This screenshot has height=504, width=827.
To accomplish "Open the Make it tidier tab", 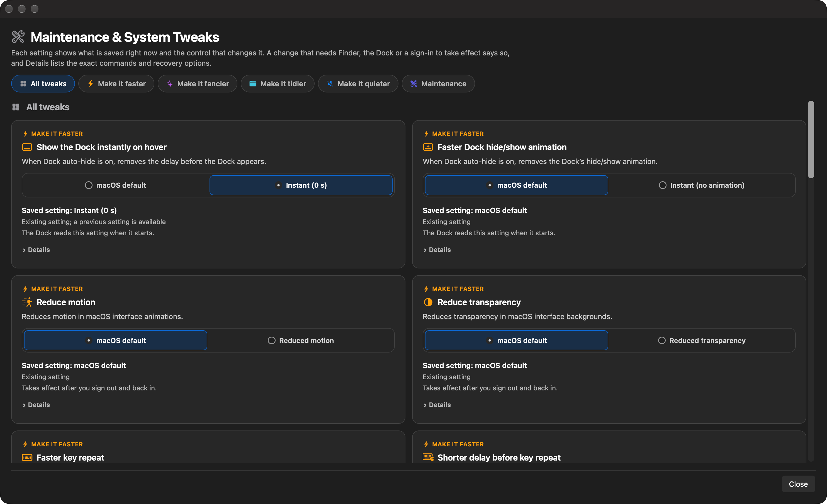I will 278,84.
